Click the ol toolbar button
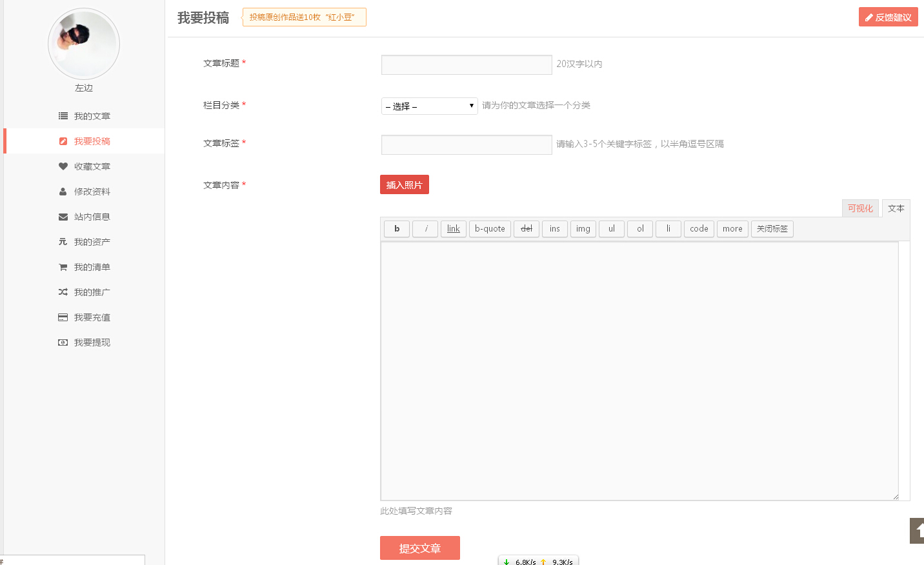The image size is (924, 565). pos(640,229)
